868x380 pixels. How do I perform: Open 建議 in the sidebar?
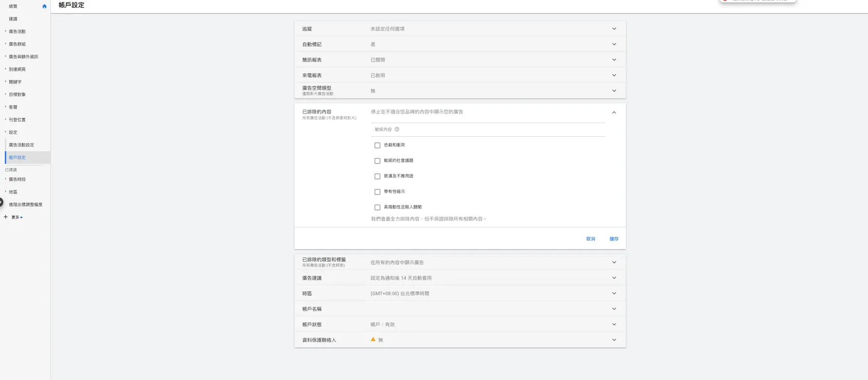coord(13,19)
